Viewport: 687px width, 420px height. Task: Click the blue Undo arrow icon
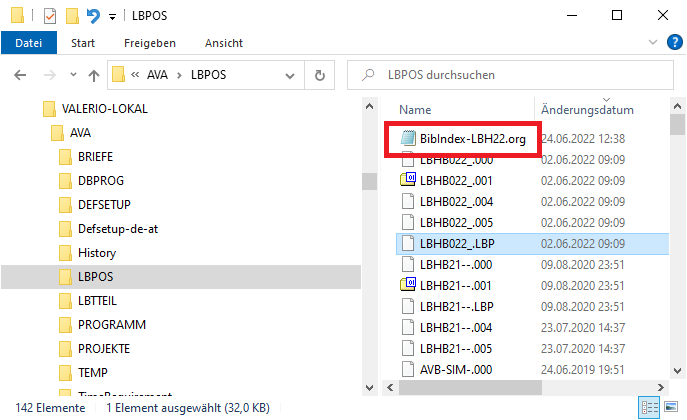click(x=93, y=16)
